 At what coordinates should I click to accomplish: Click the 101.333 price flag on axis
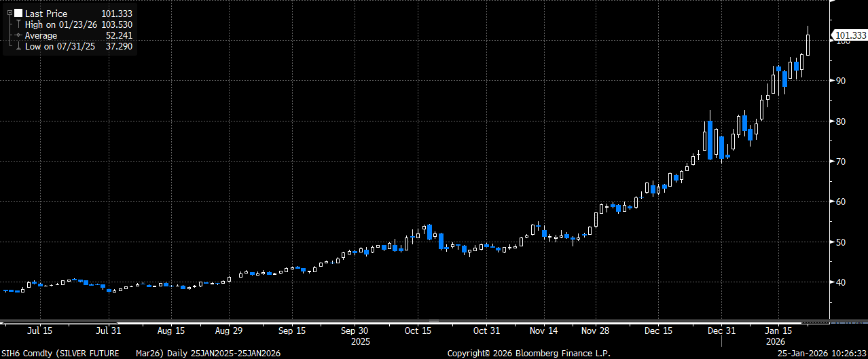coord(849,35)
